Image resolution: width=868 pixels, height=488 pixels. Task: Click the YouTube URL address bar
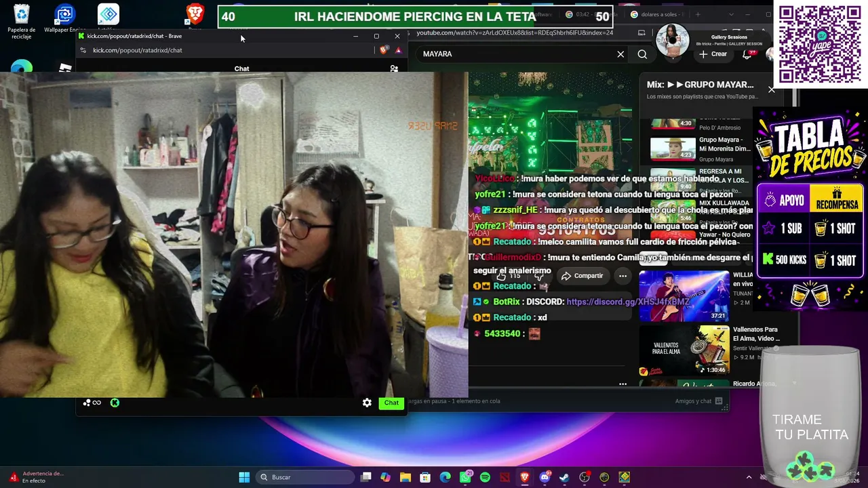515,33
